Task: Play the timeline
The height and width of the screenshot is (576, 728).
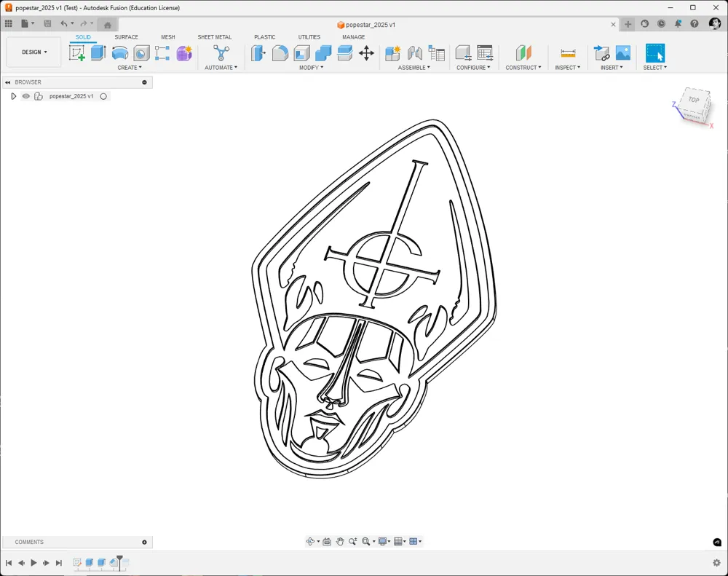Action: pos(33,563)
